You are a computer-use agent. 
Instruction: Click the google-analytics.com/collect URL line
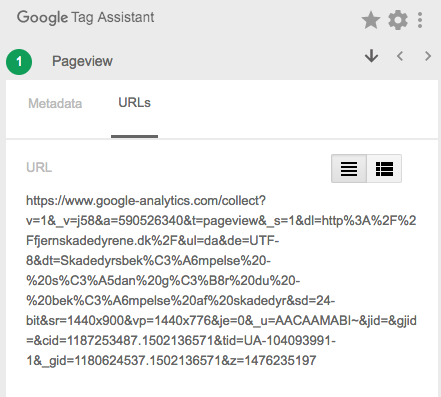click(146, 201)
